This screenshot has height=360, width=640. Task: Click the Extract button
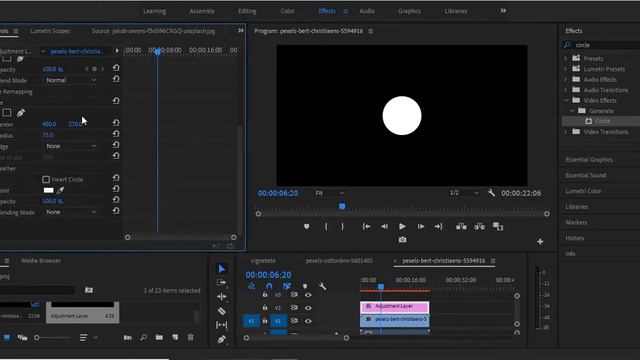(480, 226)
